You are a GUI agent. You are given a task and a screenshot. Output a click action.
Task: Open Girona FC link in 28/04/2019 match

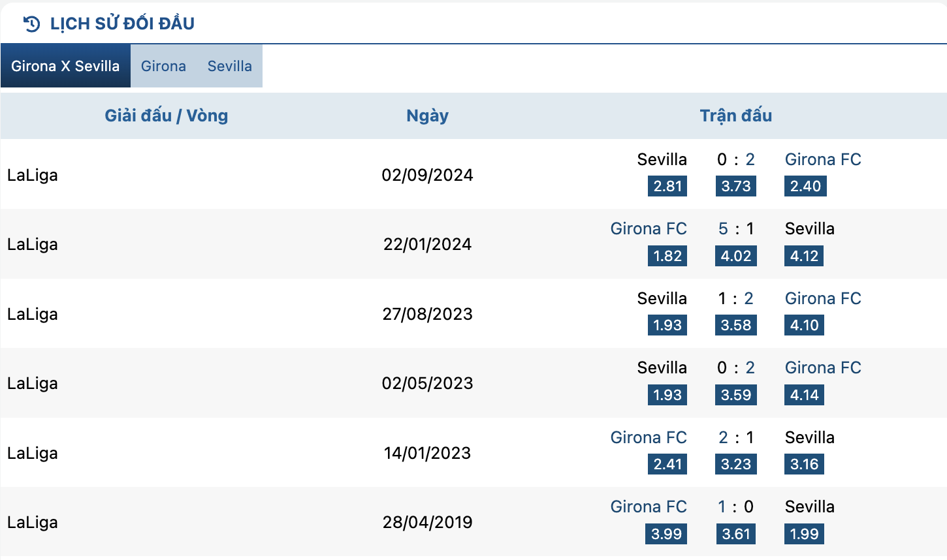click(649, 506)
